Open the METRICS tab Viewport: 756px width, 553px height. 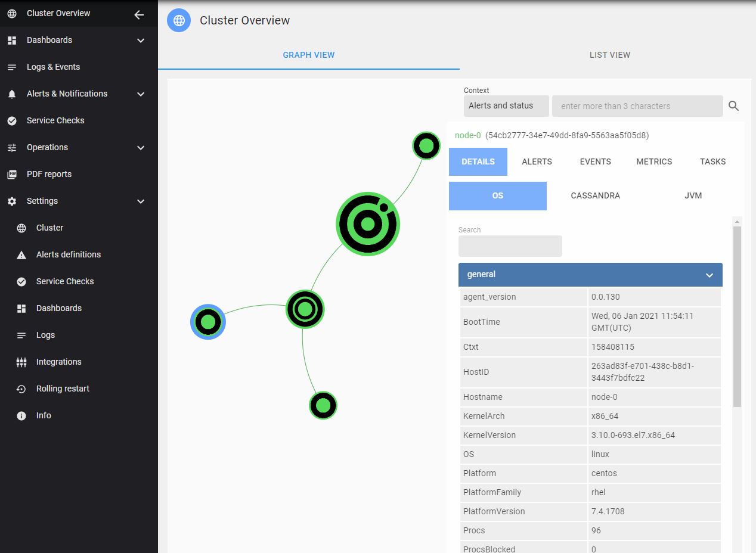point(654,161)
